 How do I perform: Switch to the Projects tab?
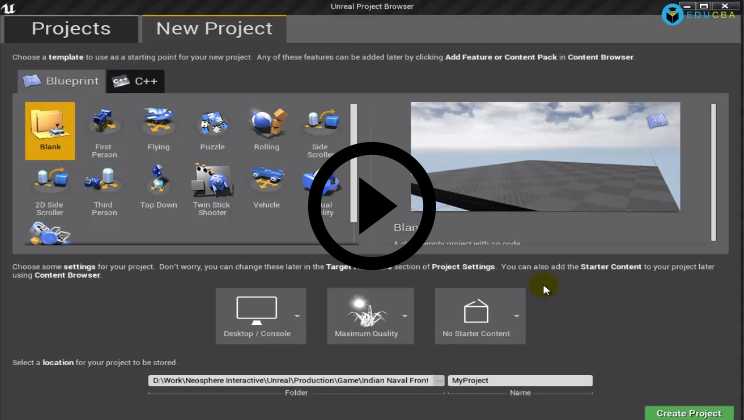pyautogui.click(x=71, y=28)
